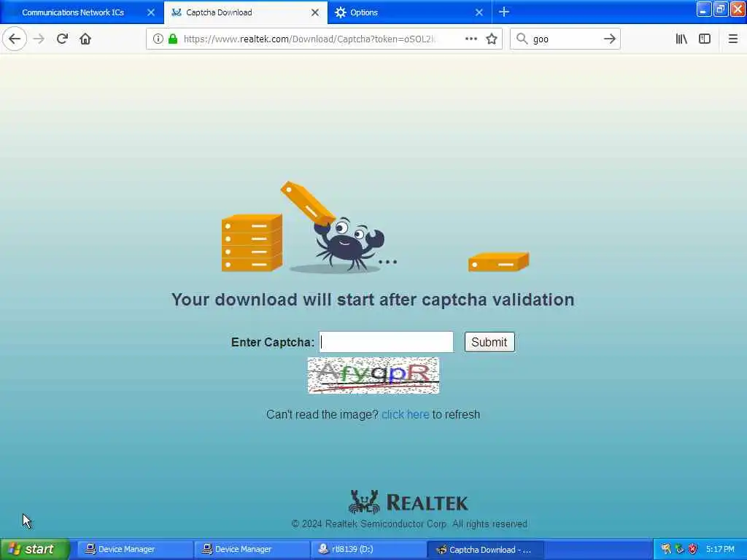Bookmark this page with the star

pos(492,39)
